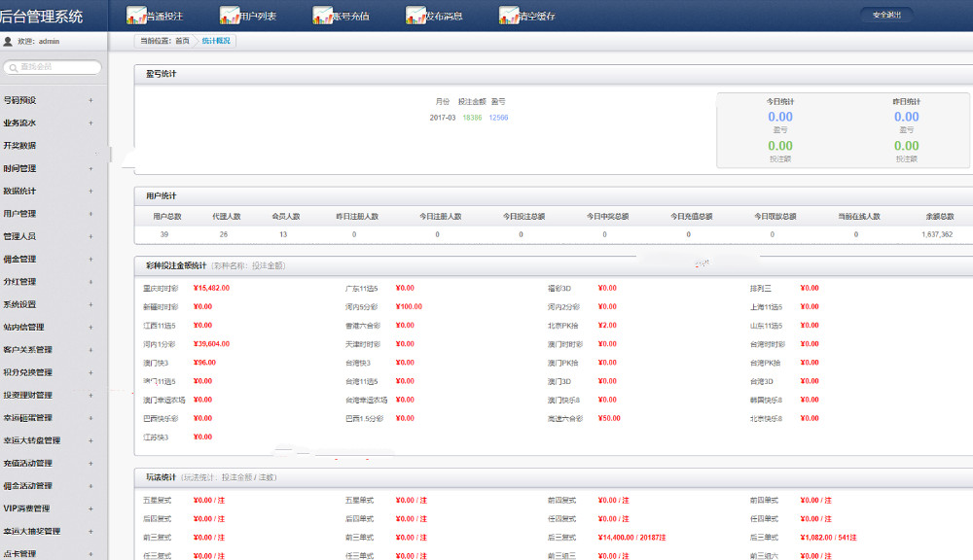Click the 发布消息 toolbar icon

point(415,15)
